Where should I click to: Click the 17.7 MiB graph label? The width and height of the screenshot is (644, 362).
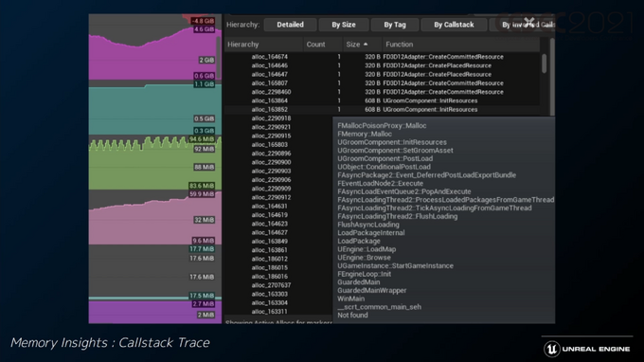coord(202,249)
